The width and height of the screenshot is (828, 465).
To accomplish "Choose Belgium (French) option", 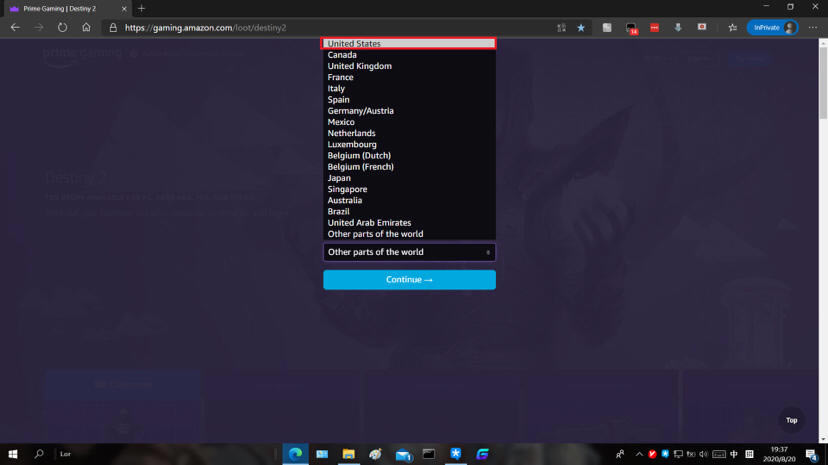I will click(x=409, y=167).
